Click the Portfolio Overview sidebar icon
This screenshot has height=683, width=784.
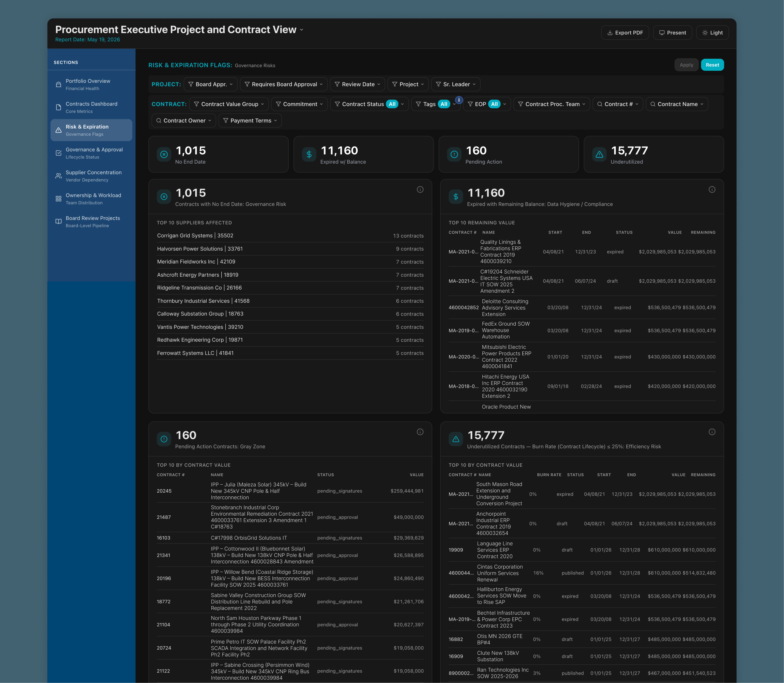(58, 85)
